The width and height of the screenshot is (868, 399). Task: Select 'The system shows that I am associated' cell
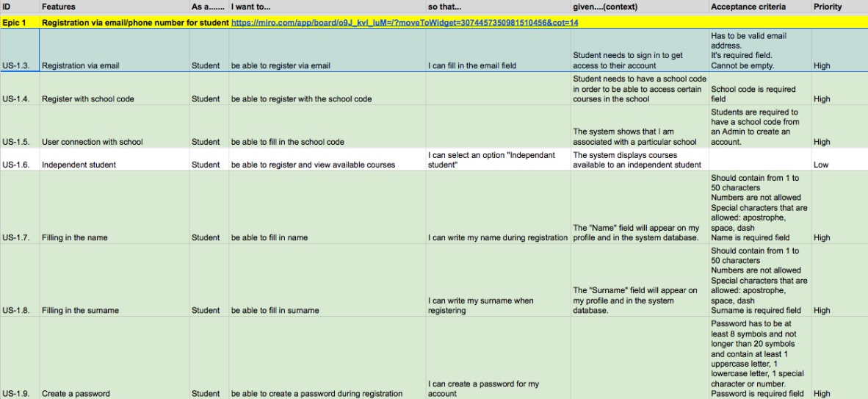point(640,126)
